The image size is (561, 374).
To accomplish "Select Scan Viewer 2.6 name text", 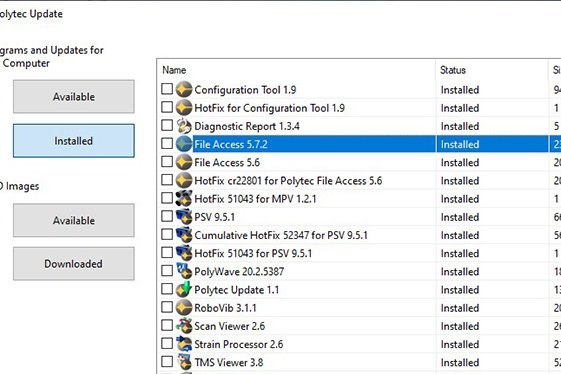I will point(229,326).
